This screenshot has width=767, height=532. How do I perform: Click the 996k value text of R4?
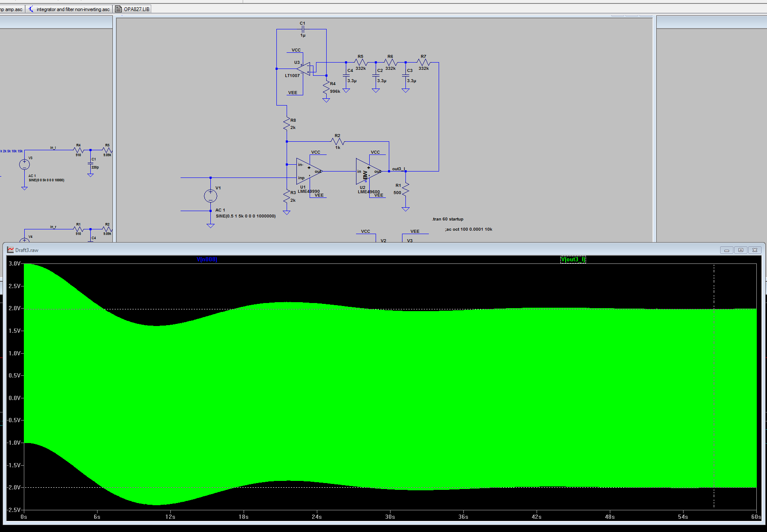335,92
